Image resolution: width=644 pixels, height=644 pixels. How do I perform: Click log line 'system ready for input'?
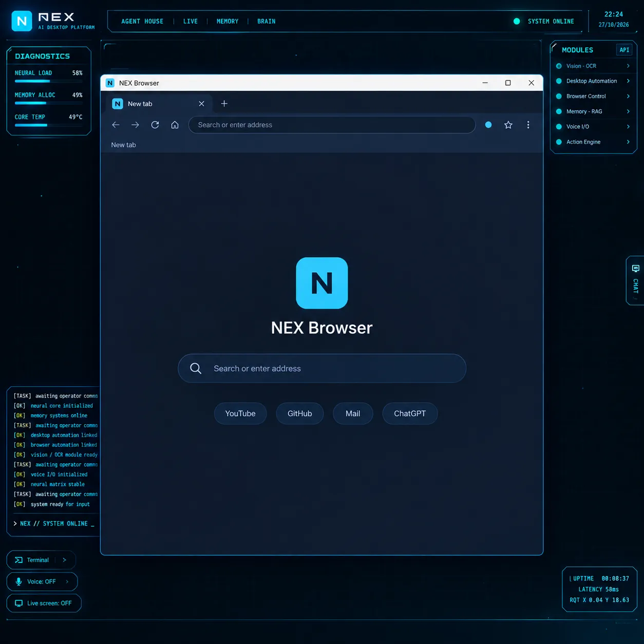pos(52,504)
